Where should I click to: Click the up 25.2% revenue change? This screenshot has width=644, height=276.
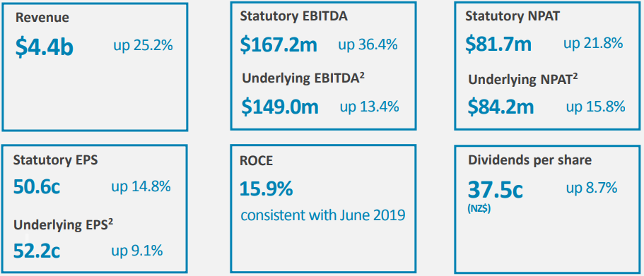(143, 45)
